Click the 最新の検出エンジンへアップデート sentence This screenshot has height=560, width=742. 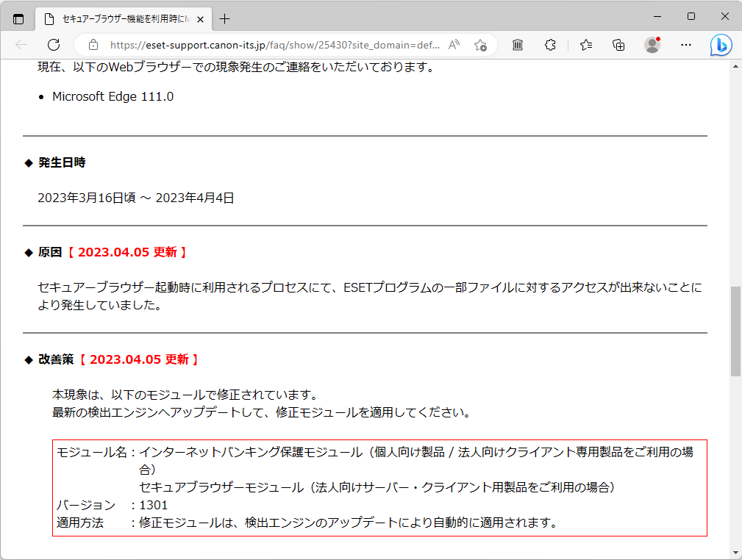click(x=263, y=412)
